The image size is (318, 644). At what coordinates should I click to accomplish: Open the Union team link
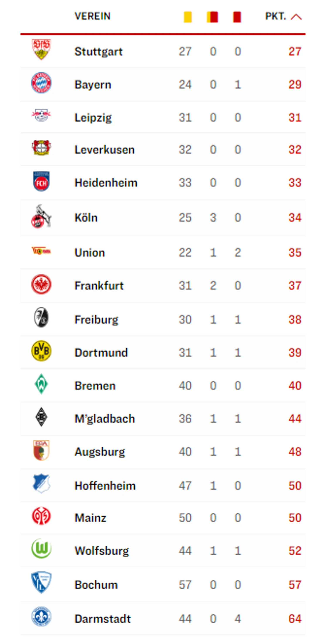click(x=90, y=252)
